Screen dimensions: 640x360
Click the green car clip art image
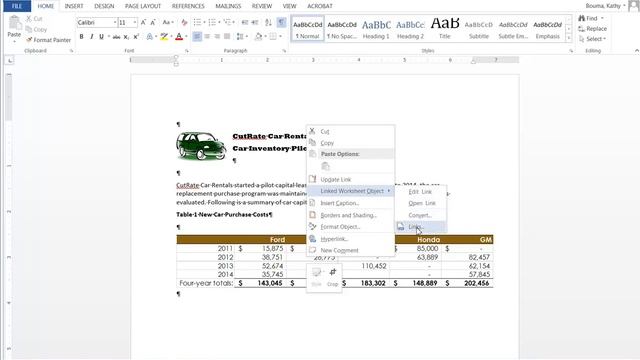coord(201,145)
